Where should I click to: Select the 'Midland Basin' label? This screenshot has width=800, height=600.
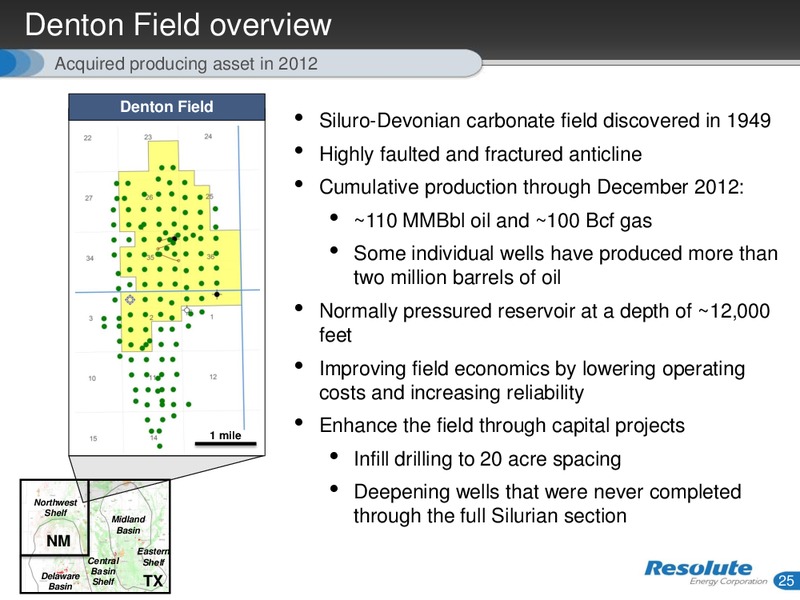[x=128, y=524]
